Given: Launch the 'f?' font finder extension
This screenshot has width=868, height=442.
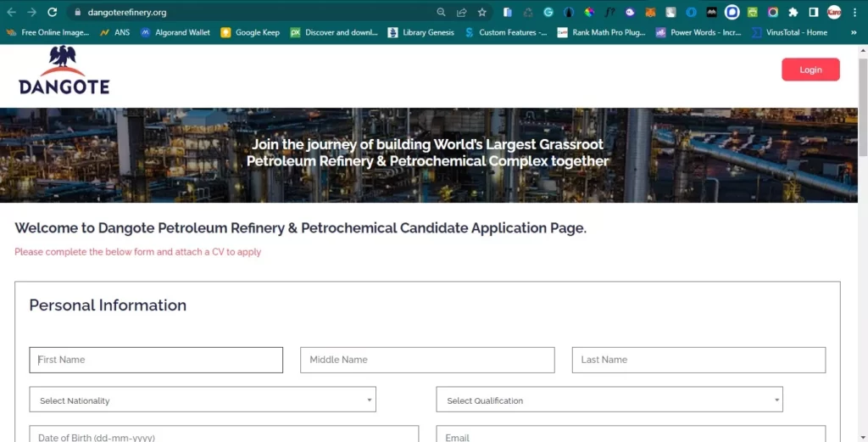Looking at the screenshot, I should coord(609,12).
